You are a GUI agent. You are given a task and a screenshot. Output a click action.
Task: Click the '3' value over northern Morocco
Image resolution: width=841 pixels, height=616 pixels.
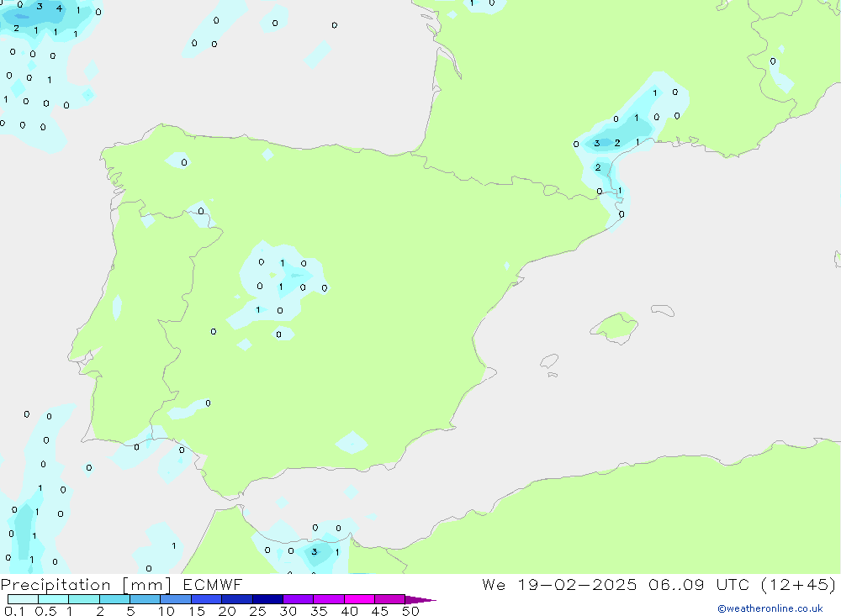pos(315,551)
